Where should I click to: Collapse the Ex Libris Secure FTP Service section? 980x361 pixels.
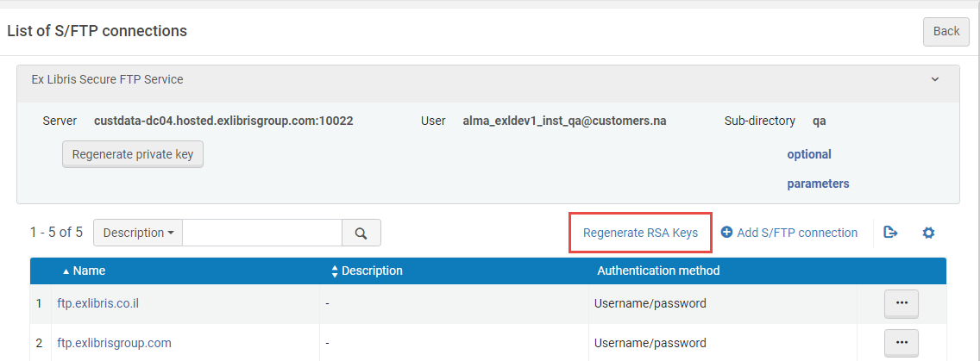coord(934,79)
